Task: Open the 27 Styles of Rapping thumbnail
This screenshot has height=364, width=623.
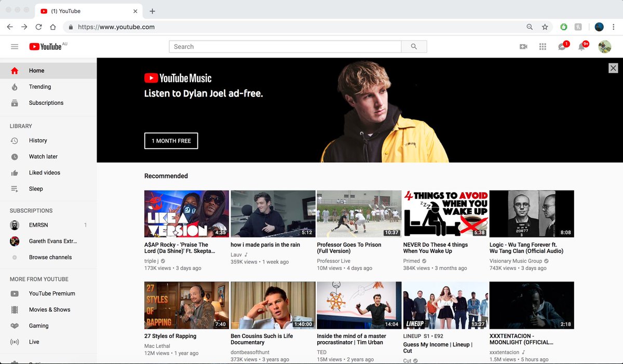Action: [x=186, y=305]
